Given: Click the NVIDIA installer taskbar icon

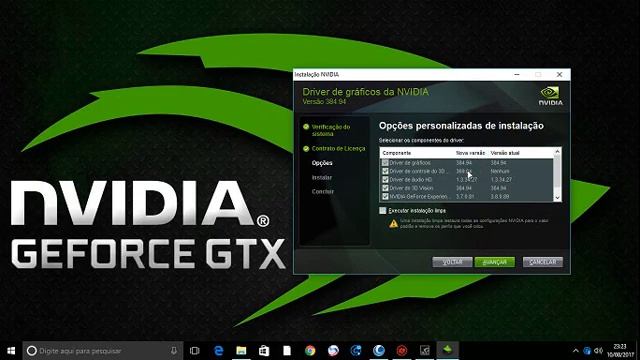Looking at the screenshot, I should (x=448, y=350).
